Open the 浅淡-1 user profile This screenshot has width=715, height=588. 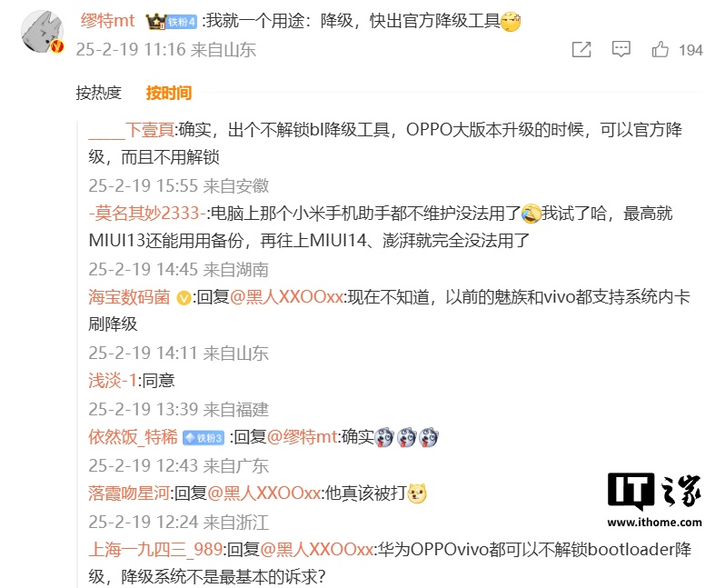[113, 381]
